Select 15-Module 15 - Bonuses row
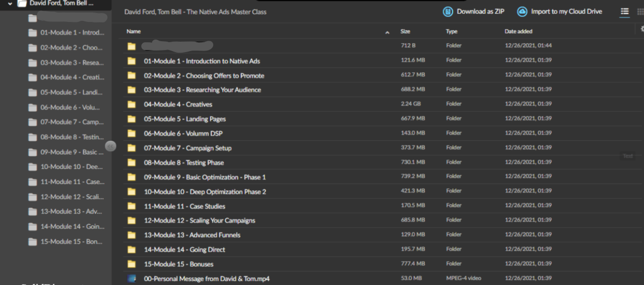Image resolution: width=644 pixels, height=285 pixels. tap(380, 264)
